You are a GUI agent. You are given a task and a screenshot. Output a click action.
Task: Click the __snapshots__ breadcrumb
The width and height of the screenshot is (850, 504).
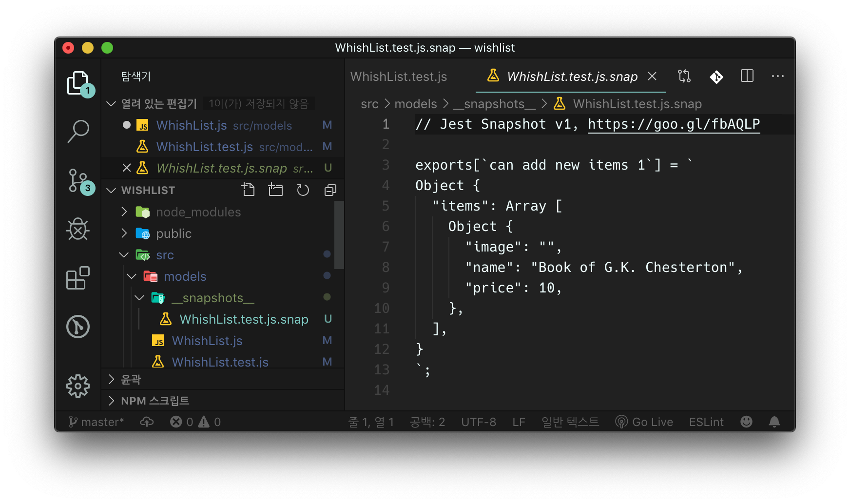pos(494,104)
